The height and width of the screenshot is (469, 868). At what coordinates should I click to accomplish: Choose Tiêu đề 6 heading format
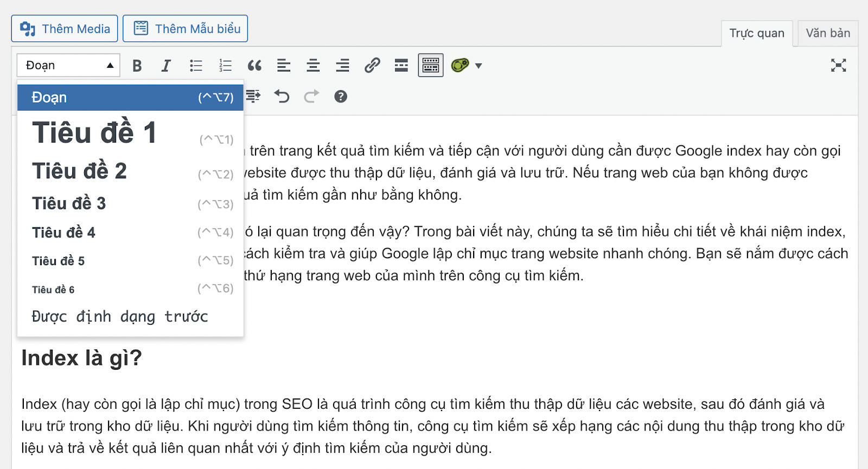[130, 289]
